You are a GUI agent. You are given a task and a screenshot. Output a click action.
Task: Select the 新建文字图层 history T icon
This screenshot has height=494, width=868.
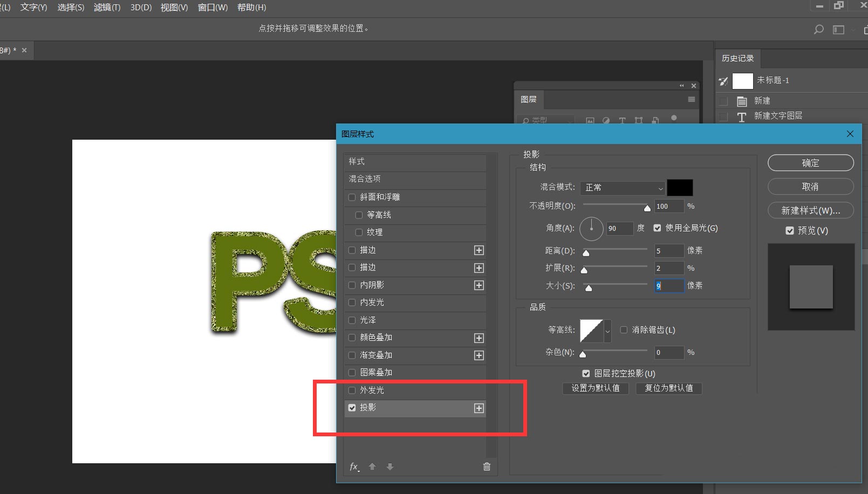[742, 116]
